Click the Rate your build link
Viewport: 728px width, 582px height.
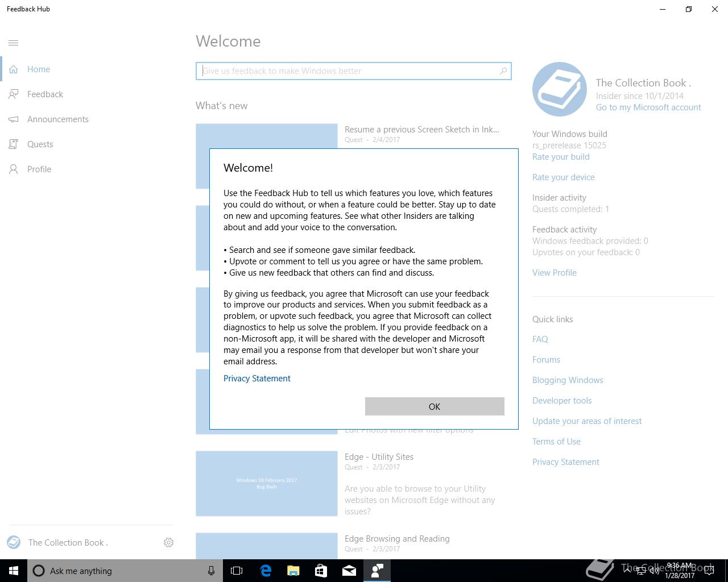[561, 157]
